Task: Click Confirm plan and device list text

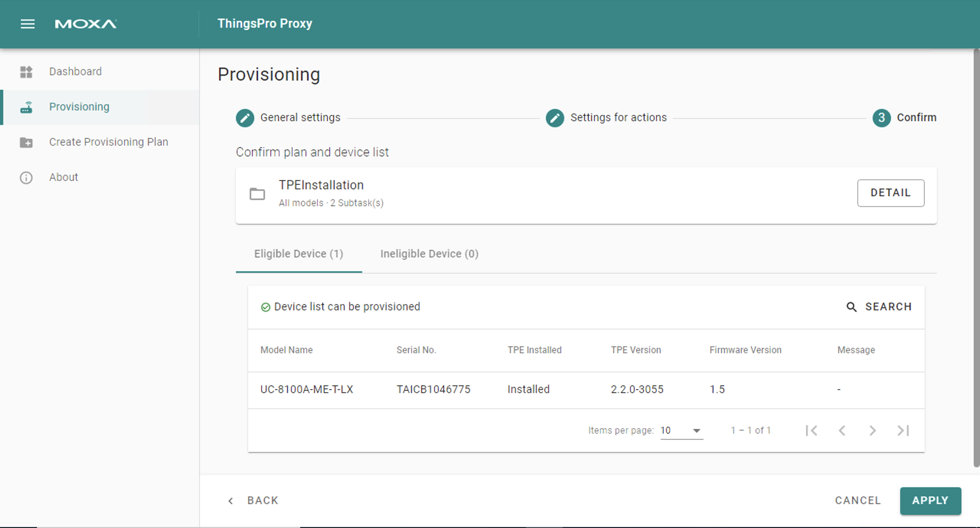Action: (312, 152)
